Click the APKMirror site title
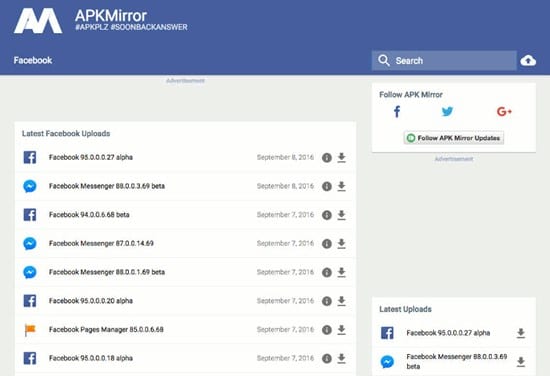Screen dimensions: 550x376 [111, 15]
